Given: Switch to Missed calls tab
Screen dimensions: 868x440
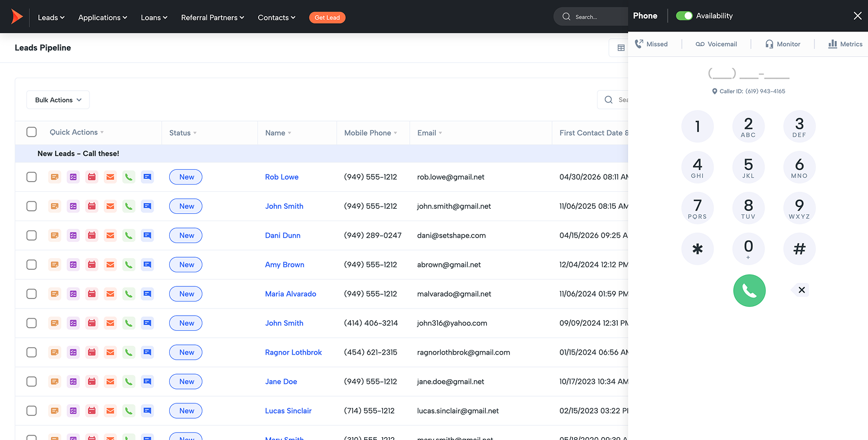Looking at the screenshot, I should point(651,44).
